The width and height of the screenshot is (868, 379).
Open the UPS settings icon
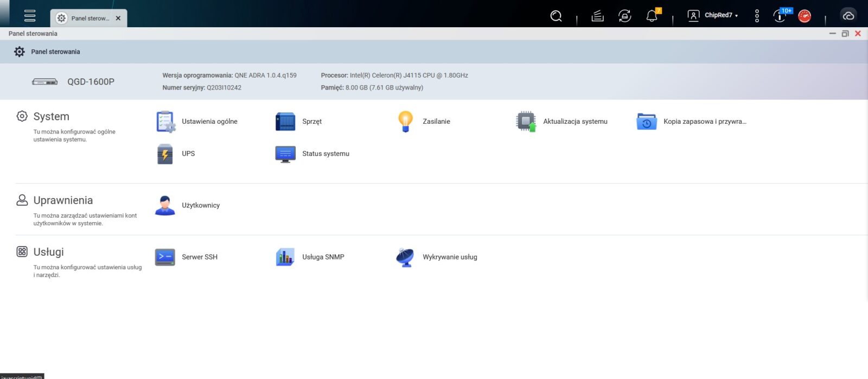point(165,154)
